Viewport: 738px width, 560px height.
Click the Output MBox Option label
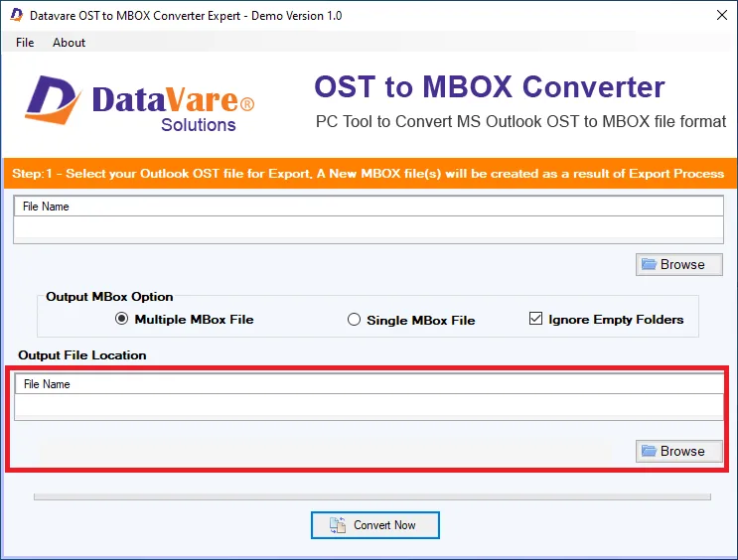[109, 297]
